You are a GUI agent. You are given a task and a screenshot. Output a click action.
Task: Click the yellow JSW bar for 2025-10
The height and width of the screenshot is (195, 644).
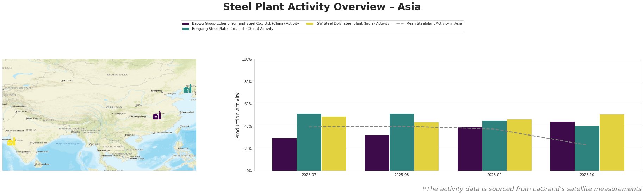coord(612,143)
